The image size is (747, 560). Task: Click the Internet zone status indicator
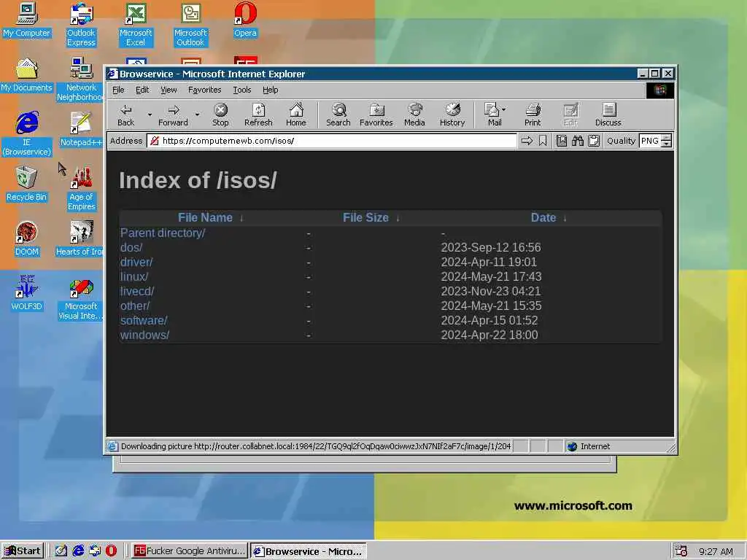(x=589, y=446)
